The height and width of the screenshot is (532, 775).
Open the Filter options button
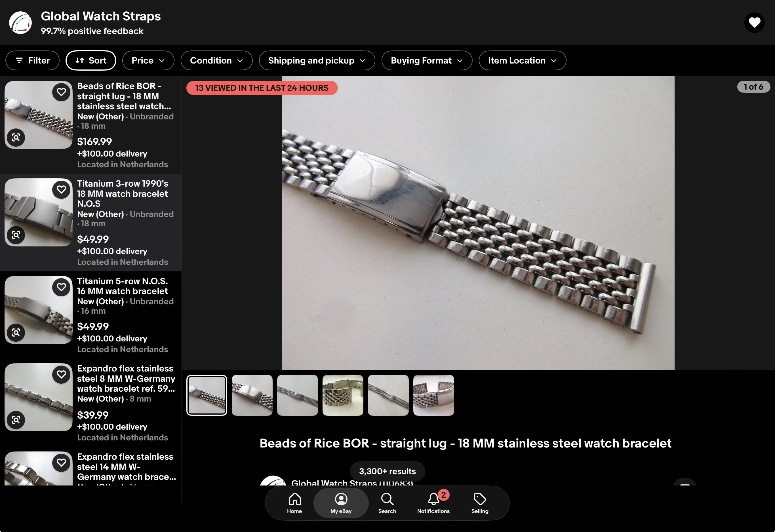click(x=32, y=60)
